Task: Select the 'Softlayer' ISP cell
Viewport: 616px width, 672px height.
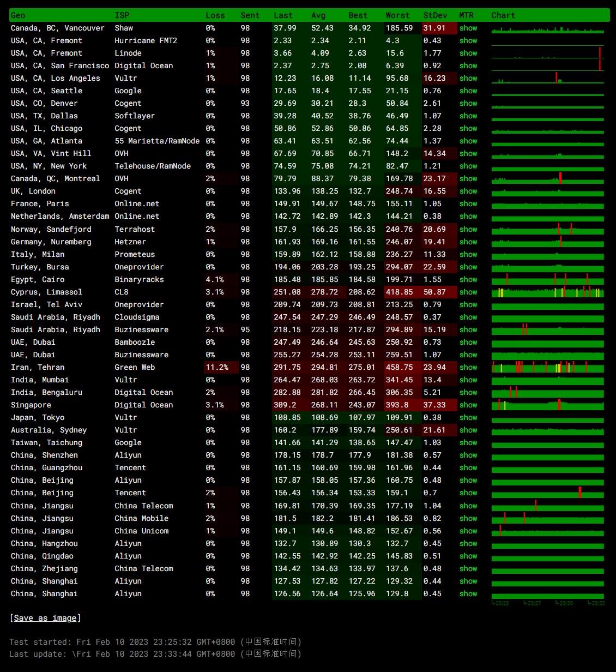Action: click(x=135, y=116)
